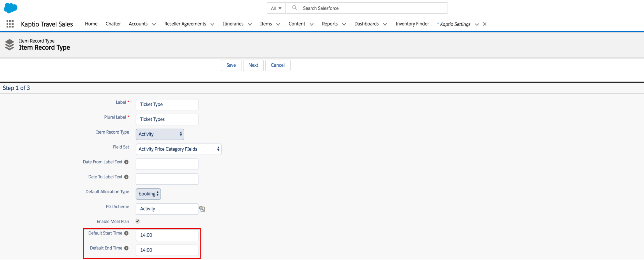644x260 pixels.
Task: Open the Inventory Finder tab
Action: click(x=412, y=24)
